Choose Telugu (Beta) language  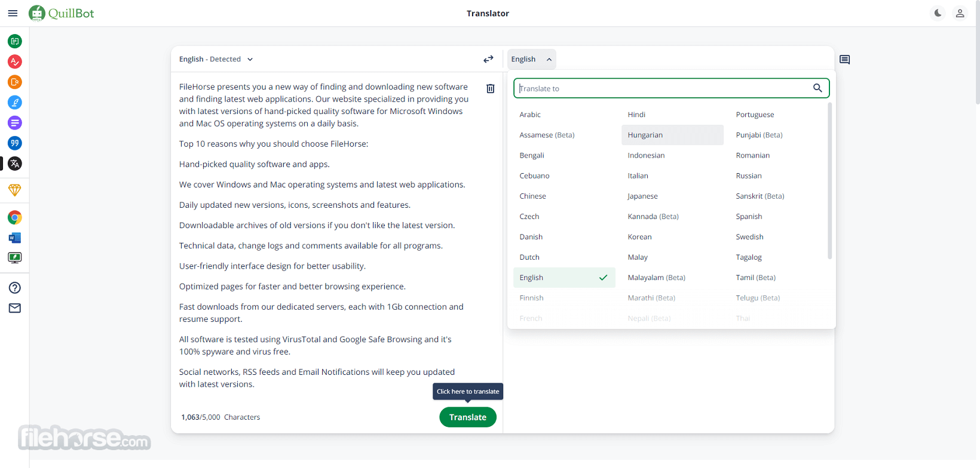pos(780,298)
